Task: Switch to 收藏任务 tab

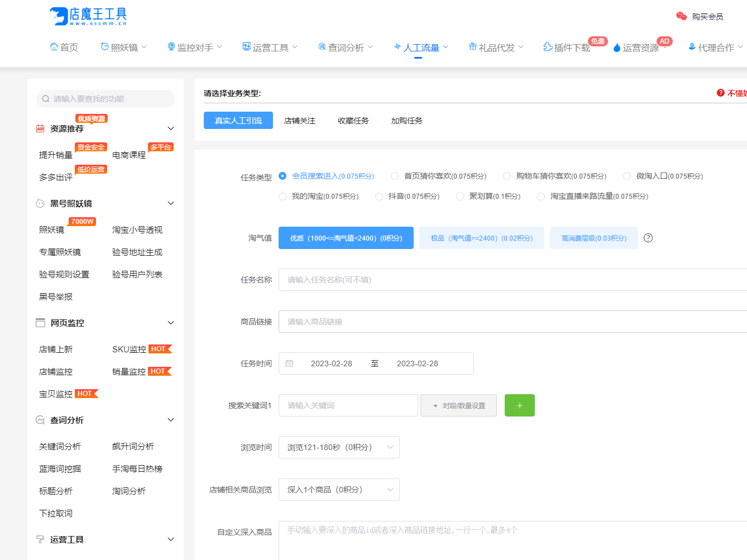Action: [353, 121]
